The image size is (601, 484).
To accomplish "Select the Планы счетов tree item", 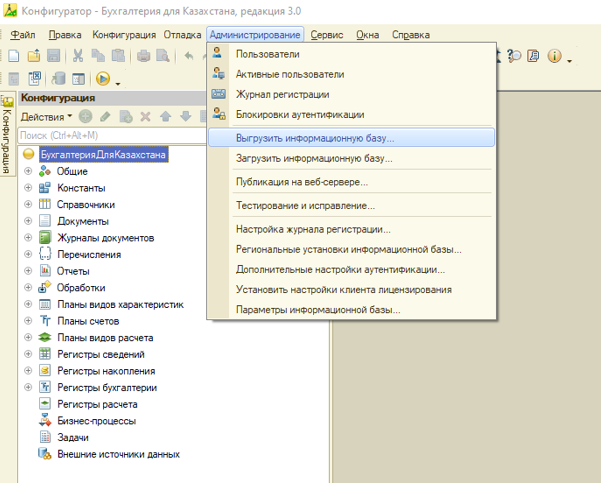I will (88, 321).
